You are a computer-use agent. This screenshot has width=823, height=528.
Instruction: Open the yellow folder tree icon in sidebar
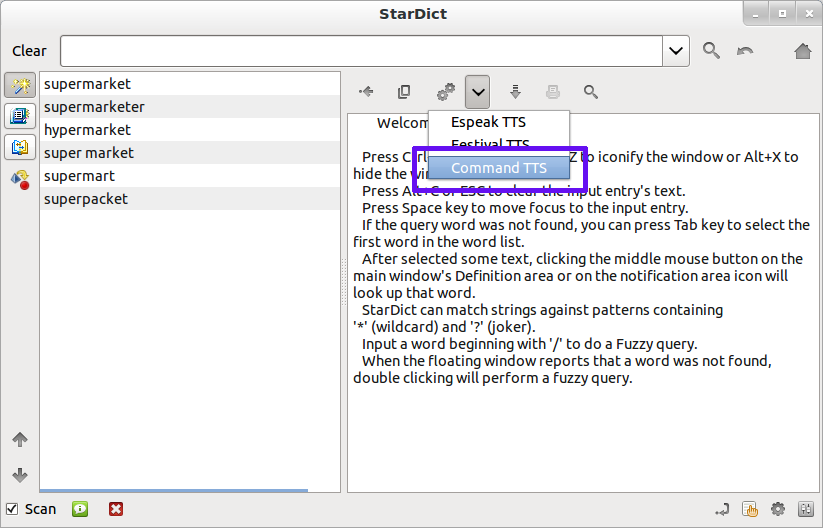click(20, 147)
